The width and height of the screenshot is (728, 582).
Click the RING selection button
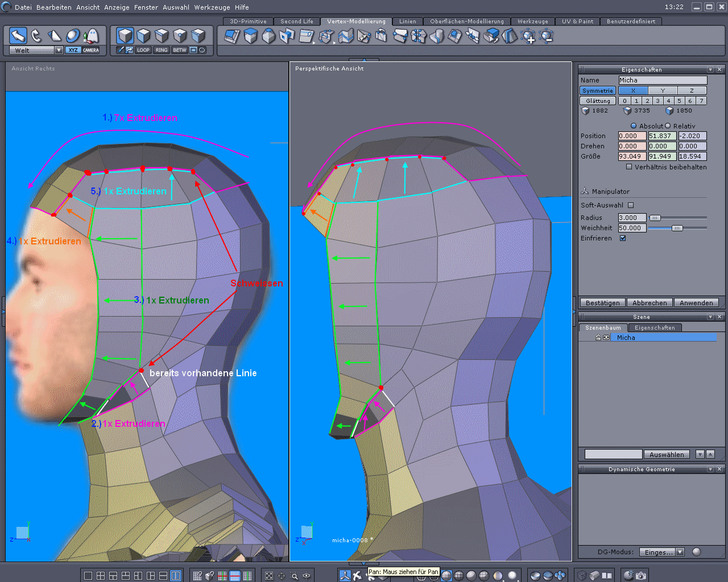[162, 50]
